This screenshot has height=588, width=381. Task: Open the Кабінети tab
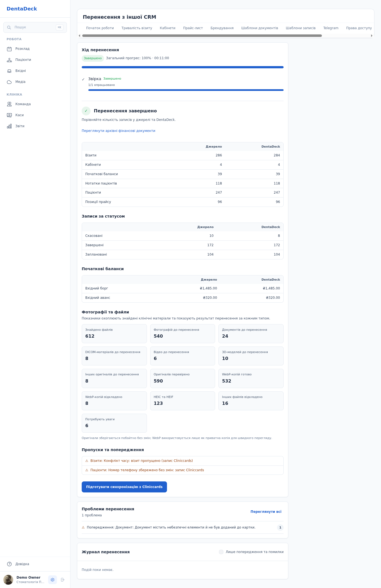point(168,28)
